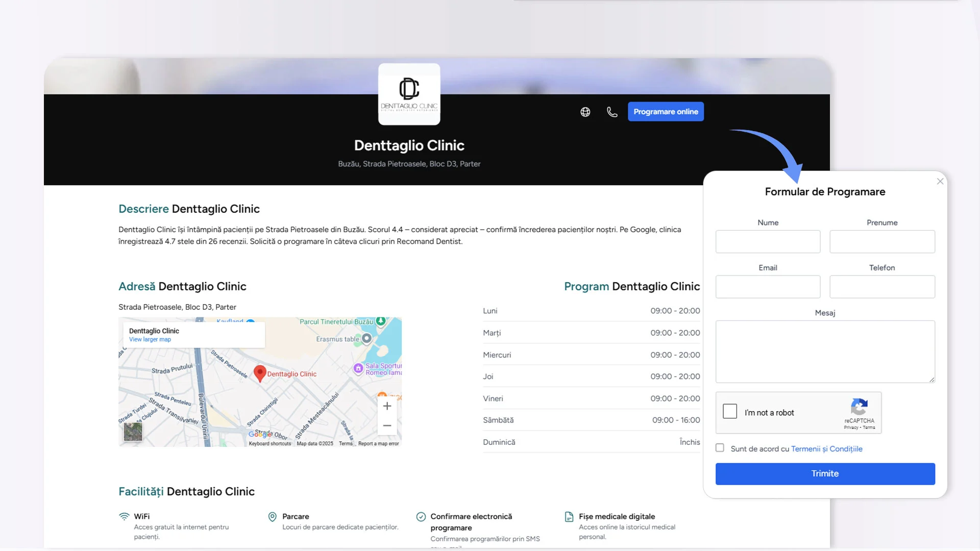Accept the Termenii și Condițiile checkbox
This screenshot has height=551, width=980.
click(x=720, y=448)
